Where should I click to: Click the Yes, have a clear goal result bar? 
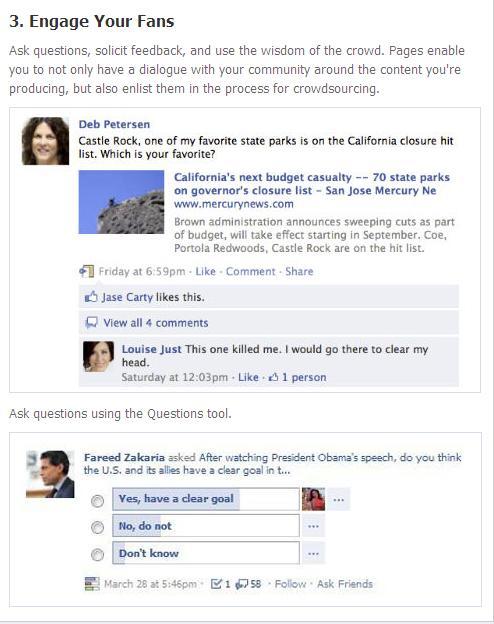pos(206,499)
